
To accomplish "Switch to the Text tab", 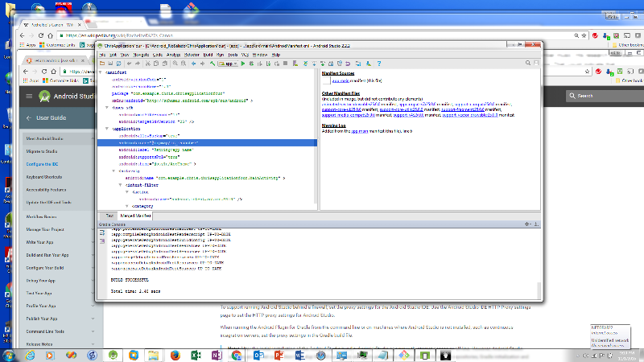I will pyautogui.click(x=109, y=216).
